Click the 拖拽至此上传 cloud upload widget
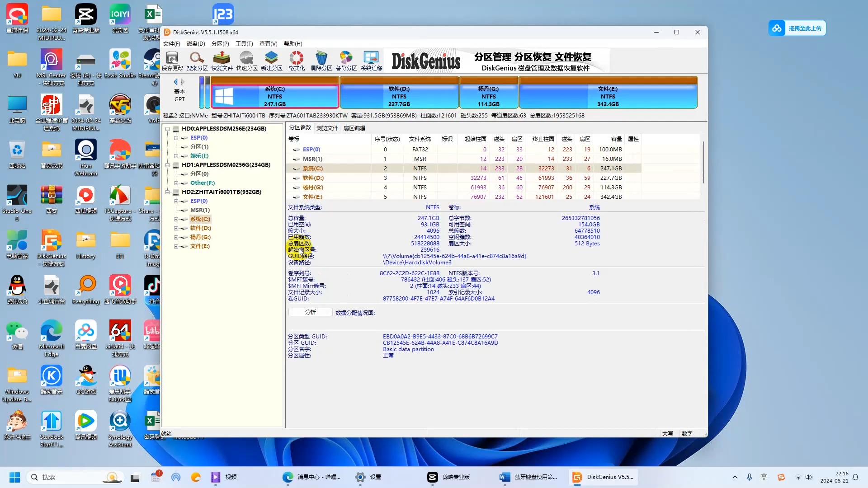This screenshot has width=868, height=488. pyautogui.click(x=797, y=28)
